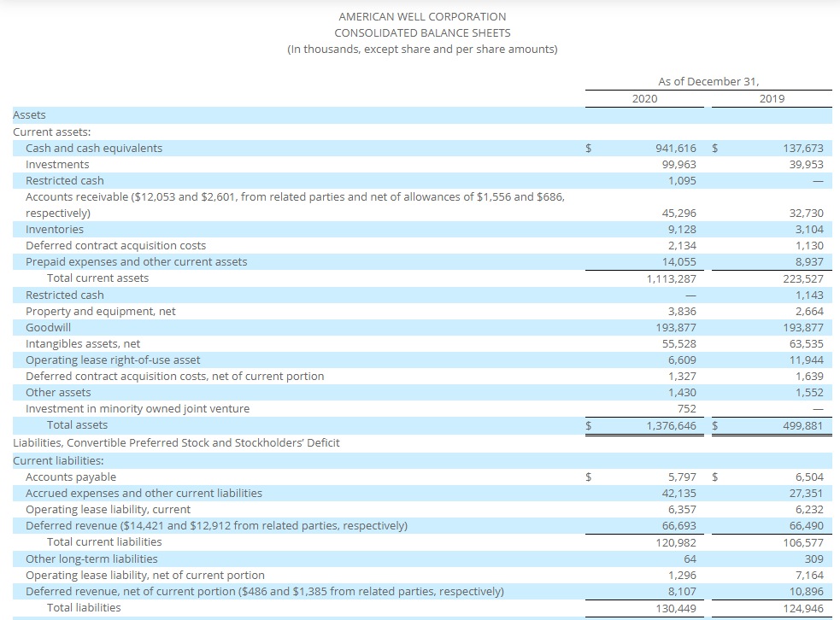Click the '(In thousands, except share and per share amounts)' note

coord(422,50)
